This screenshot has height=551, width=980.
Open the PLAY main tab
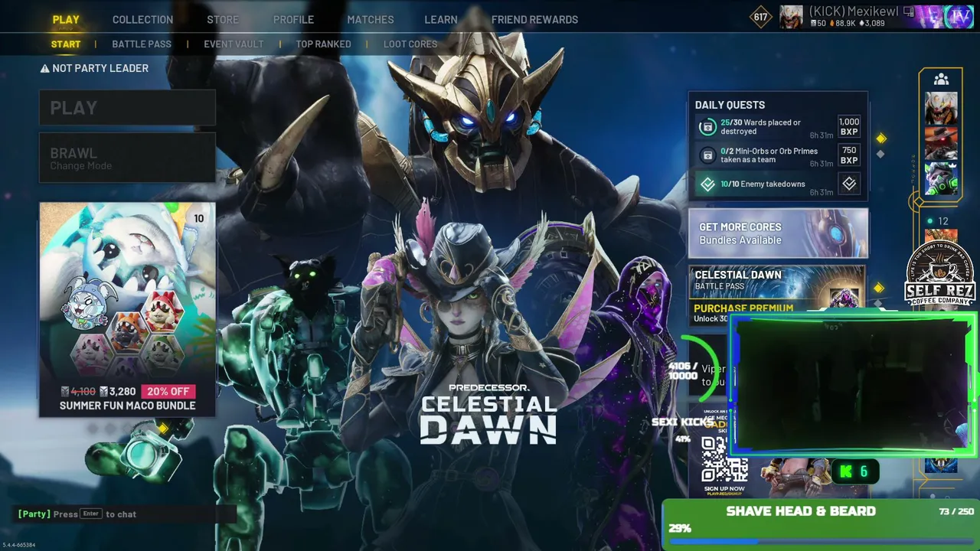pos(66,20)
